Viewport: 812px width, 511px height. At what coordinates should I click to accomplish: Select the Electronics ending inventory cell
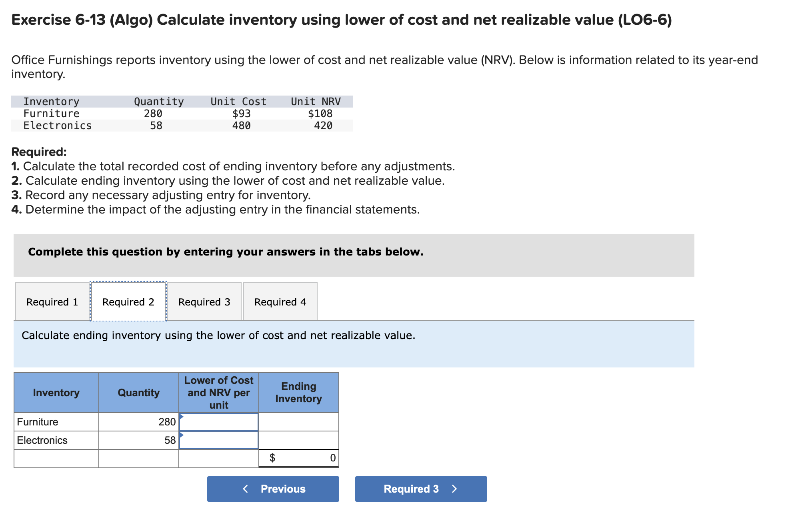pyautogui.click(x=299, y=440)
